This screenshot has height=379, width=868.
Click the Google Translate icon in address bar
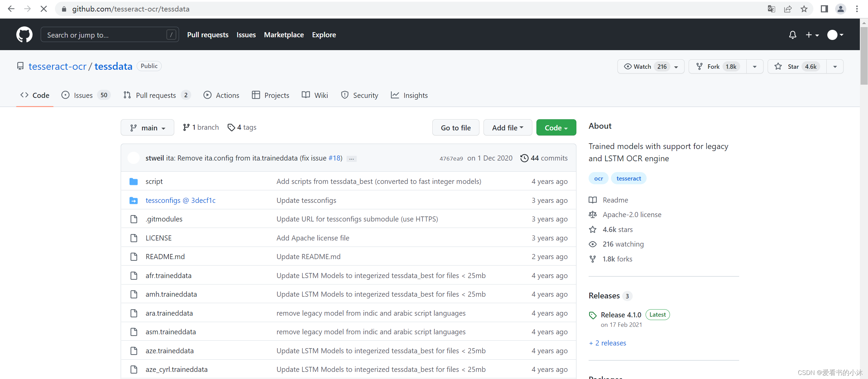[771, 9]
